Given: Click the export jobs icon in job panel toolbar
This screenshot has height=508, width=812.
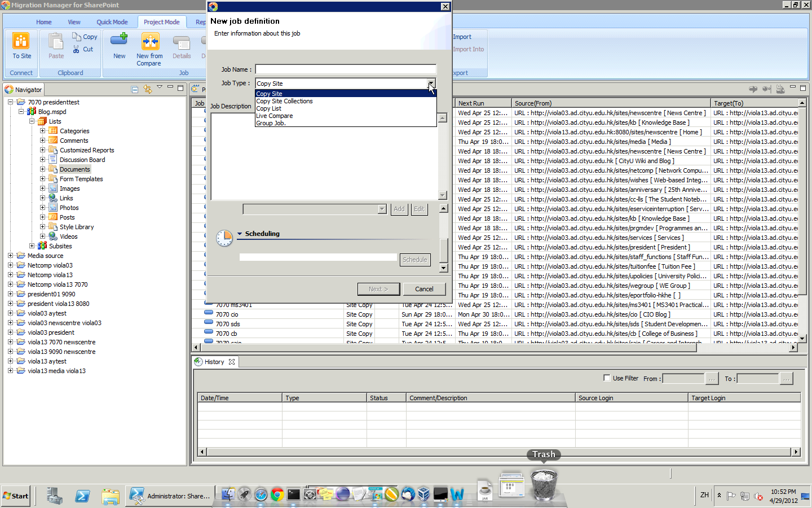Looking at the screenshot, I should [x=780, y=89].
